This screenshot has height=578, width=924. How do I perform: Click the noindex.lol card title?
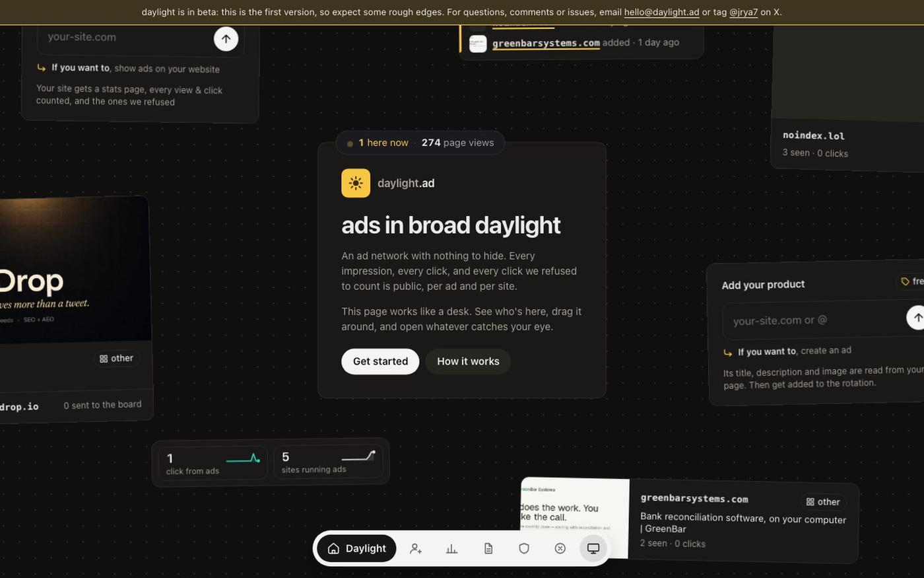[813, 135]
